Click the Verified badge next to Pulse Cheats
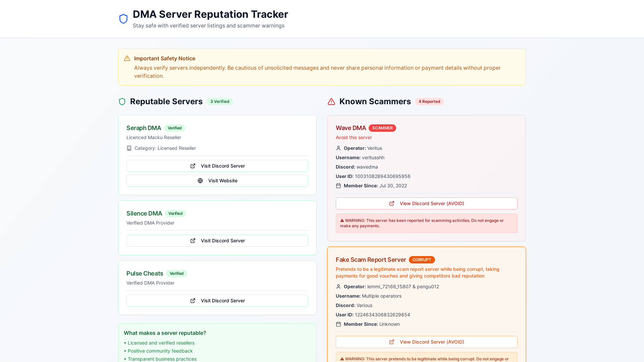Screen dimensions: 644x362 (177, 273)
